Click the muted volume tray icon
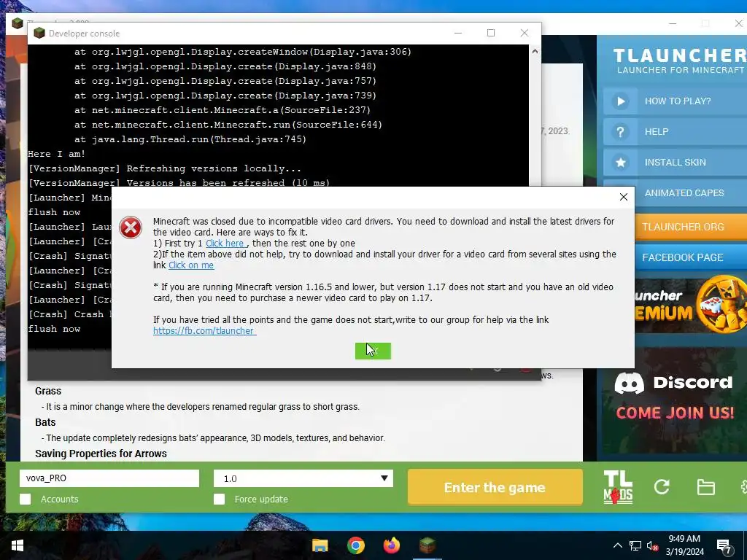747x560 pixels. (653, 545)
